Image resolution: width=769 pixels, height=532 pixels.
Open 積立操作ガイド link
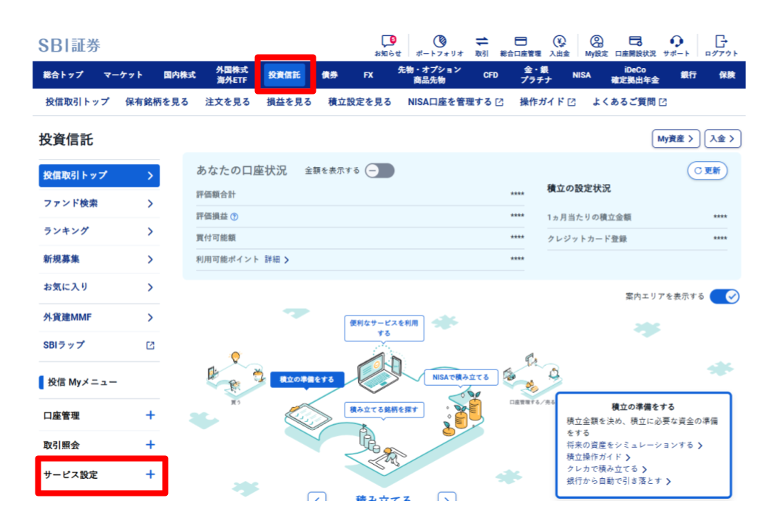(598, 457)
